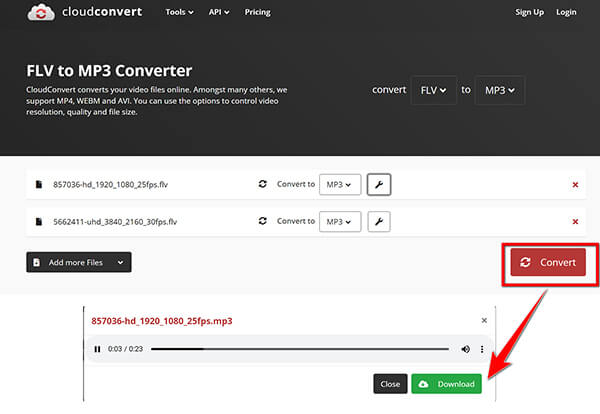The width and height of the screenshot is (600, 414).
Task: Click file icon of 5662411-uhd_3840_2160_30fps.flv
Action: click(x=39, y=222)
